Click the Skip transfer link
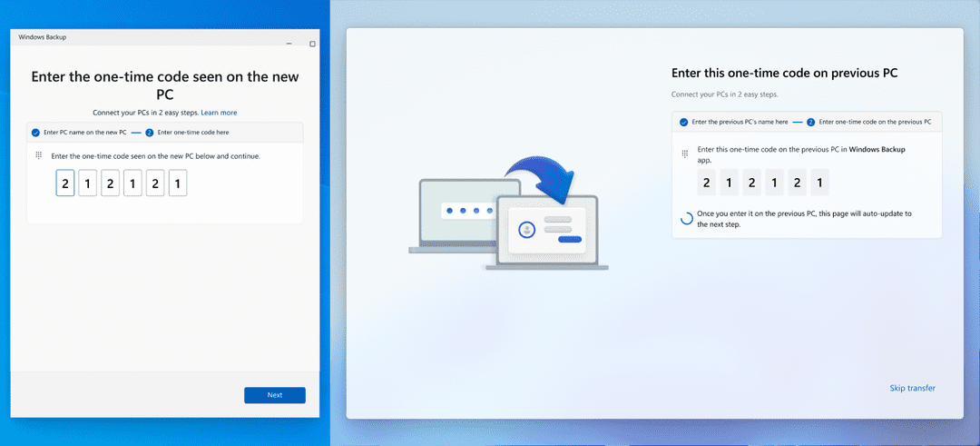 coord(912,389)
